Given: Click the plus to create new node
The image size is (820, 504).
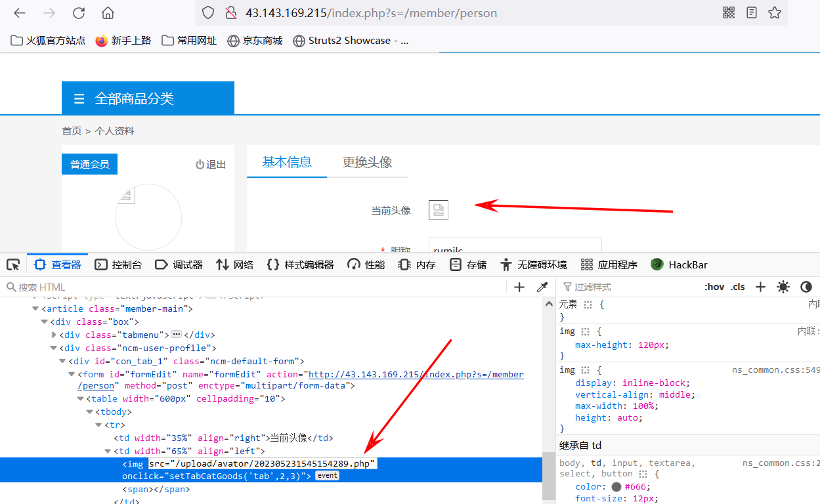Looking at the screenshot, I should pos(519,287).
